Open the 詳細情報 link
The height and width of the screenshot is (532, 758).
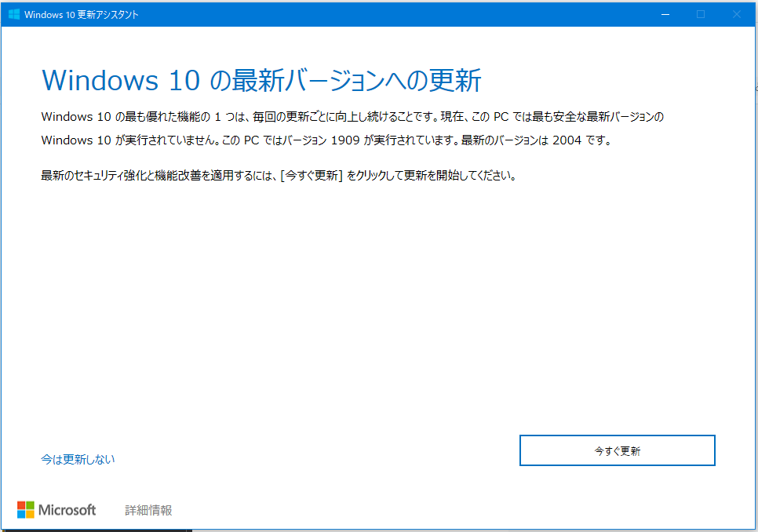pyautogui.click(x=148, y=510)
